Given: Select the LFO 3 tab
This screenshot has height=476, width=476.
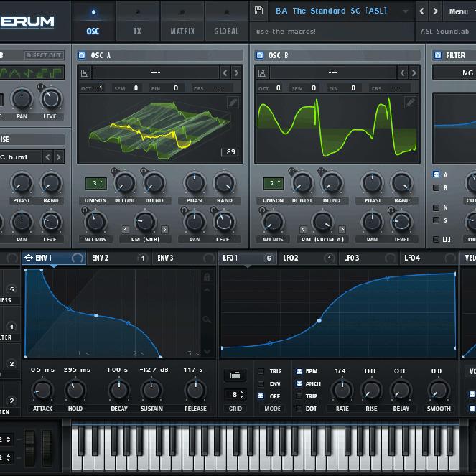Looking at the screenshot, I should 368,258.
